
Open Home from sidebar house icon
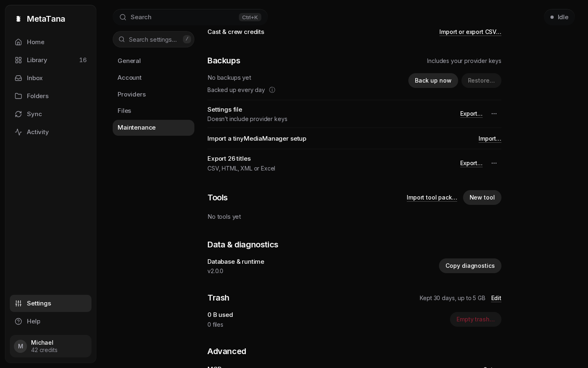pyautogui.click(x=18, y=42)
